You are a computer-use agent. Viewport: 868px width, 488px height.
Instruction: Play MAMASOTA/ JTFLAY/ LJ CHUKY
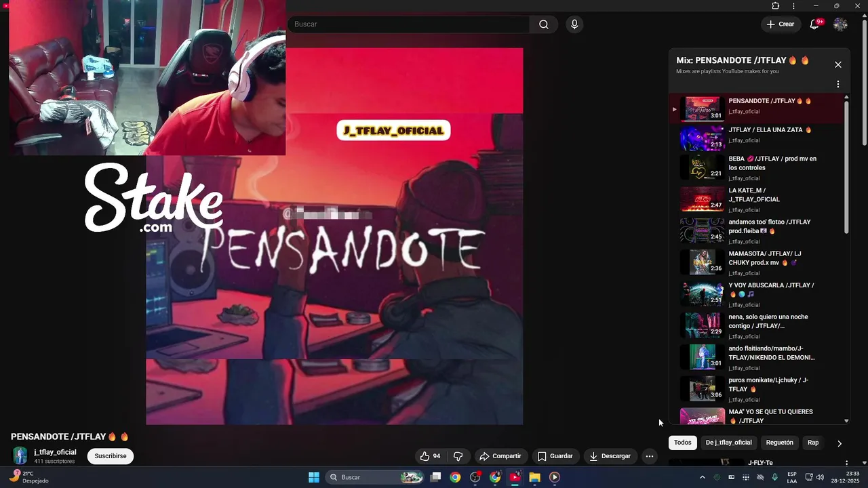tap(757, 263)
